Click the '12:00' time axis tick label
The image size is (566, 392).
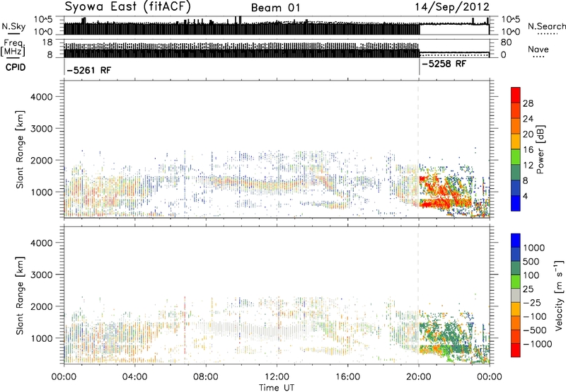277,377
